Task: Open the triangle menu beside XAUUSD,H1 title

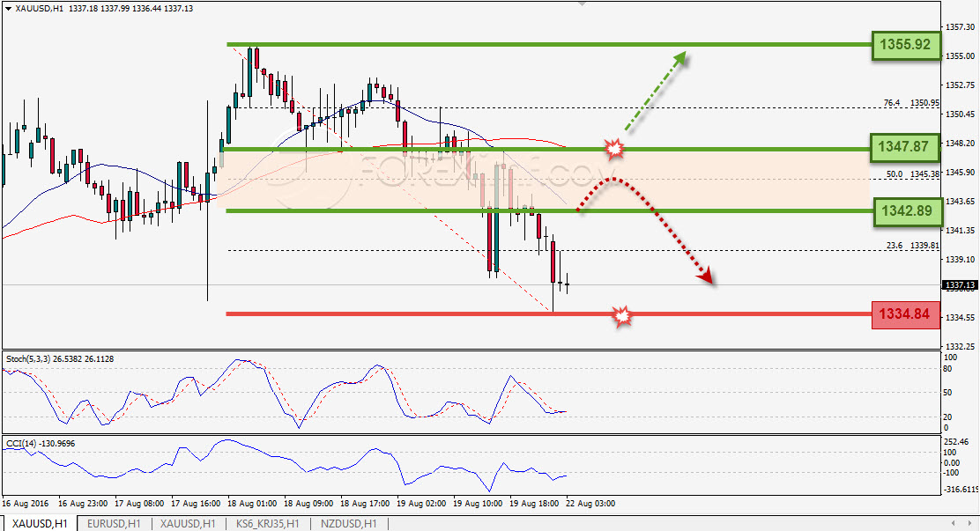Action: [x=8, y=9]
